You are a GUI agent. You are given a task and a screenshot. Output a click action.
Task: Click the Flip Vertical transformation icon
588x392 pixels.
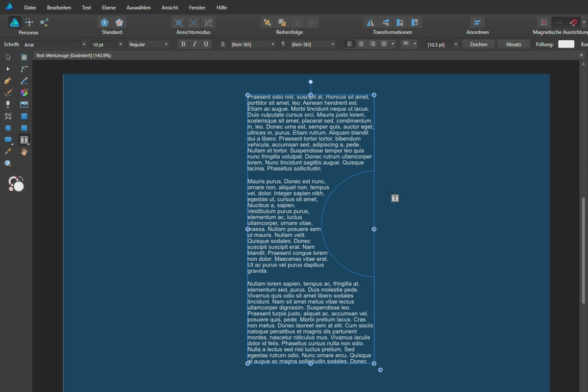[x=385, y=23]
